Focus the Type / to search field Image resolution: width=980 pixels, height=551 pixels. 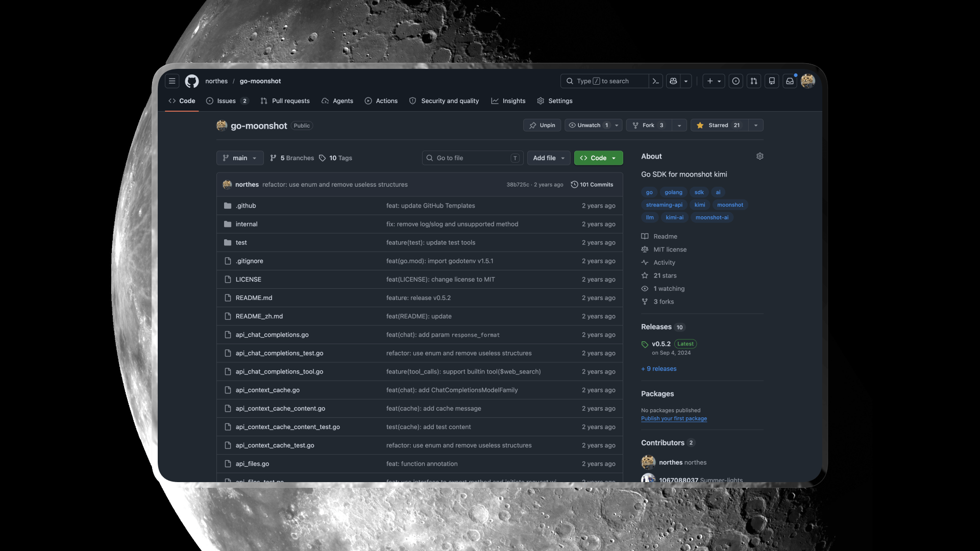[x=604, y=81]
